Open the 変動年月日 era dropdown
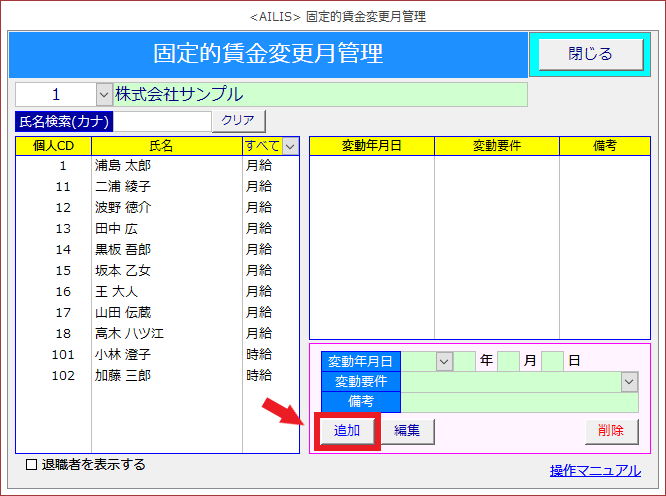Image resolution: width=666 pixels, height=496 pixels. tap(443, 361)
